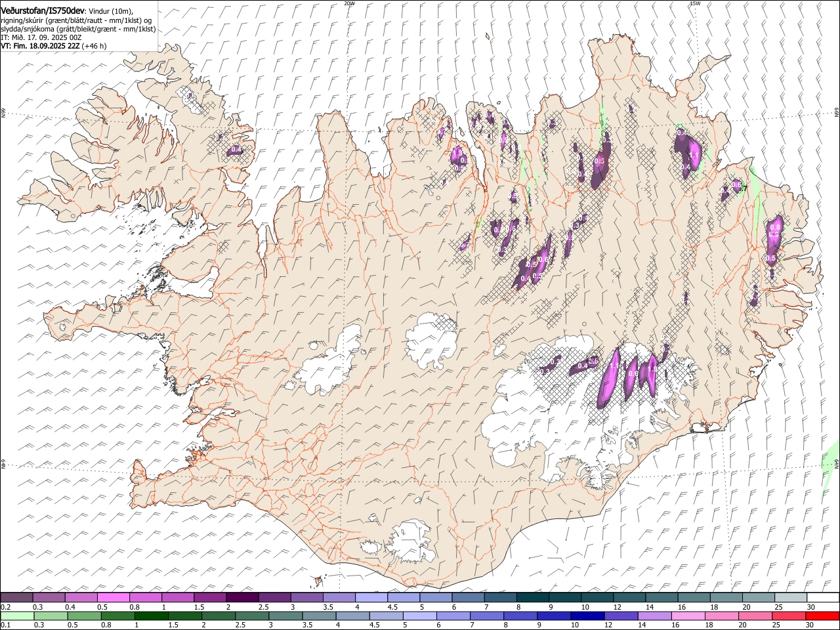Viewport: 840px width, 630px height.
Task: Click lower legend swatch beginning at 8
Action: coord(519,616)
